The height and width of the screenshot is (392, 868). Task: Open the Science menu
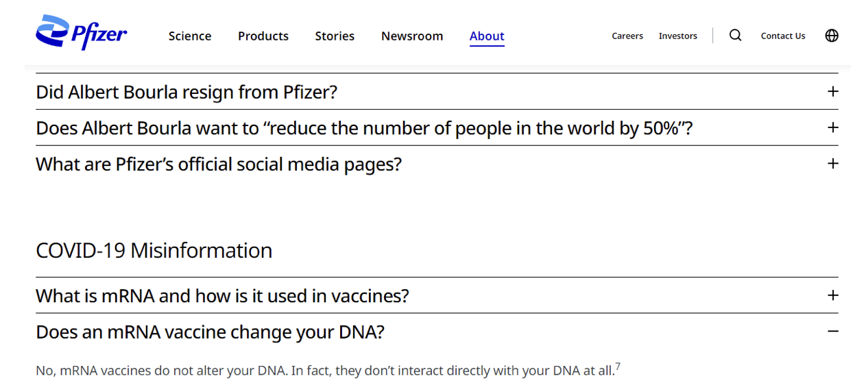[190, 36]
